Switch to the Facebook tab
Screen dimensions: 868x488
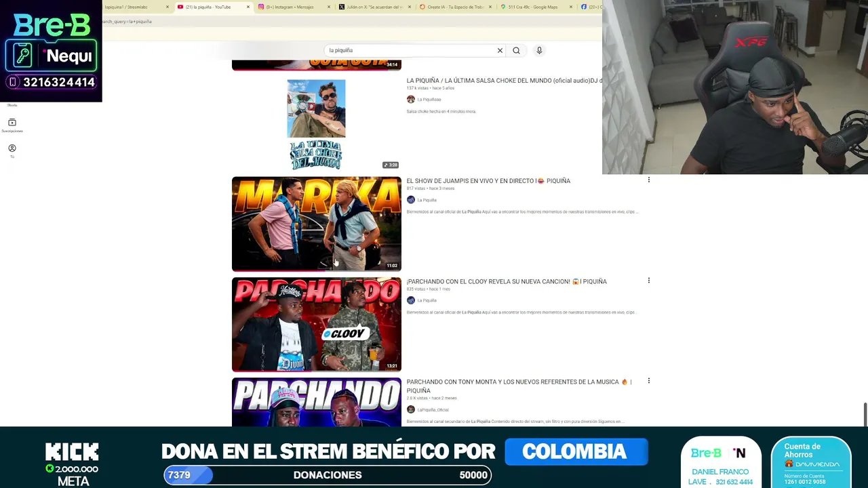point(591,7)
